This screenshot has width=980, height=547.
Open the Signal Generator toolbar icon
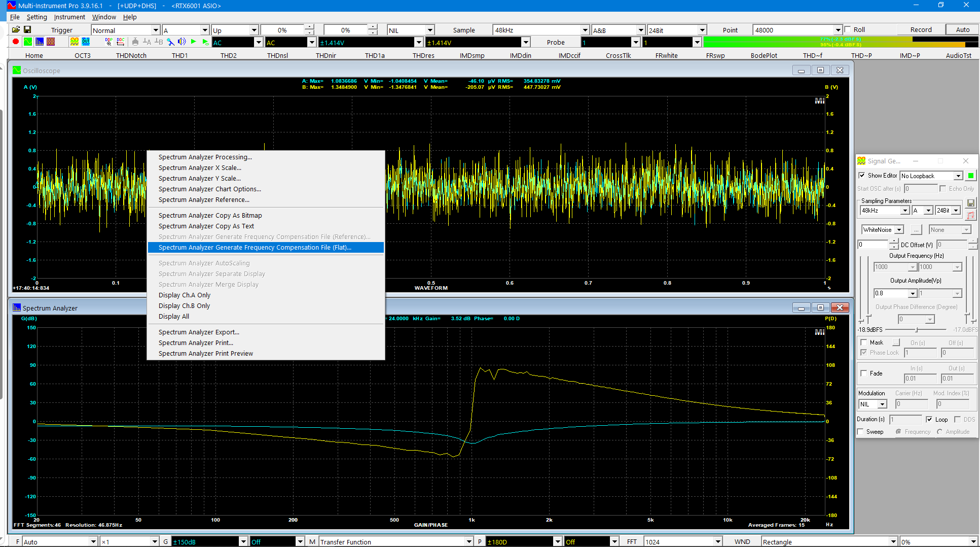coord(75,42)
